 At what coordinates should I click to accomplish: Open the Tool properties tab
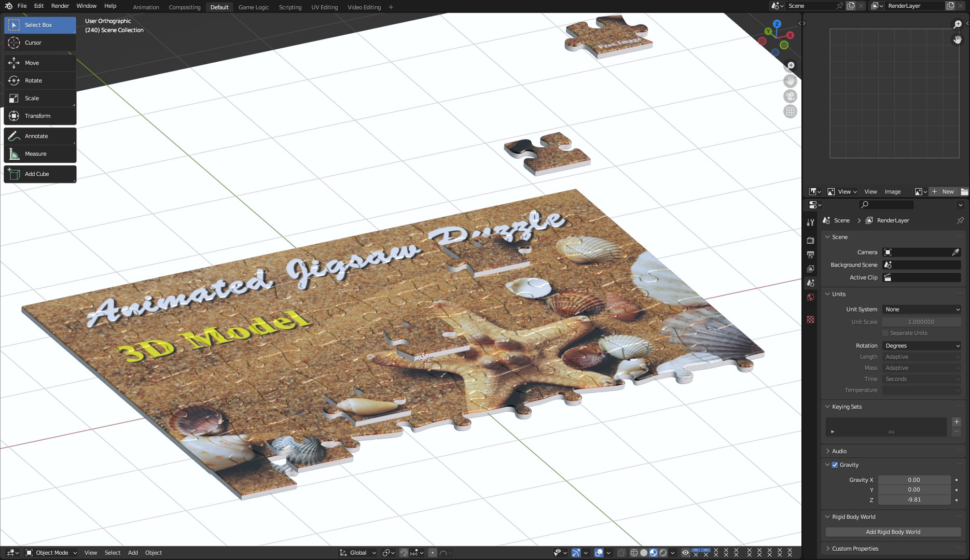pos(810,222)
